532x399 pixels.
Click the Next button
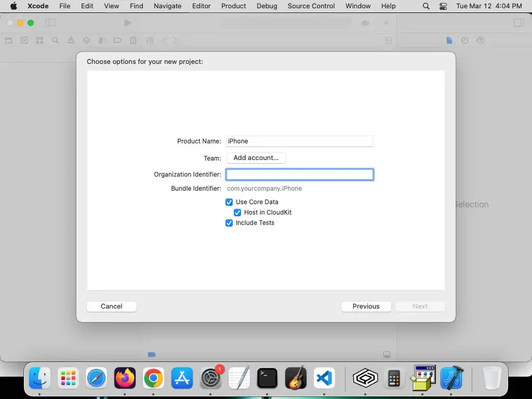pos(420,307)
